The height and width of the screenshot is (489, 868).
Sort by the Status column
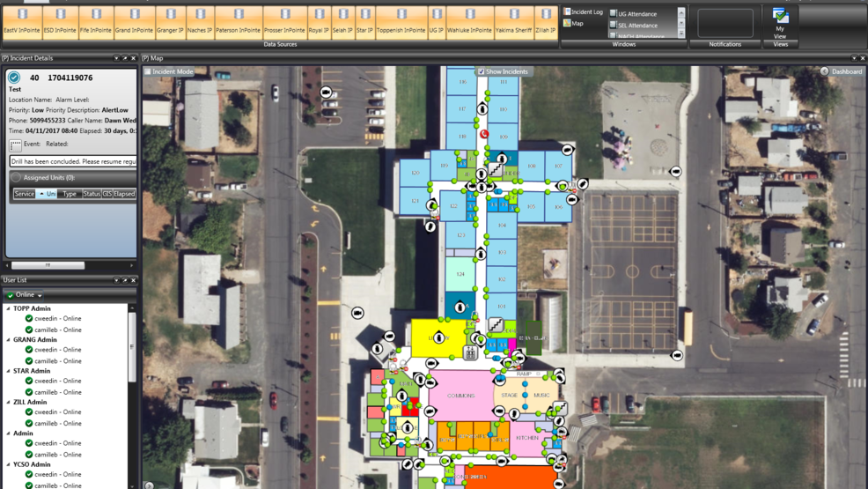tap(92, 194)
